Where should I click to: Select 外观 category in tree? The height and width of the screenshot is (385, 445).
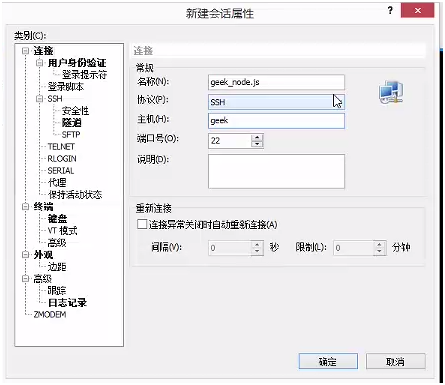tap(43, 255)
